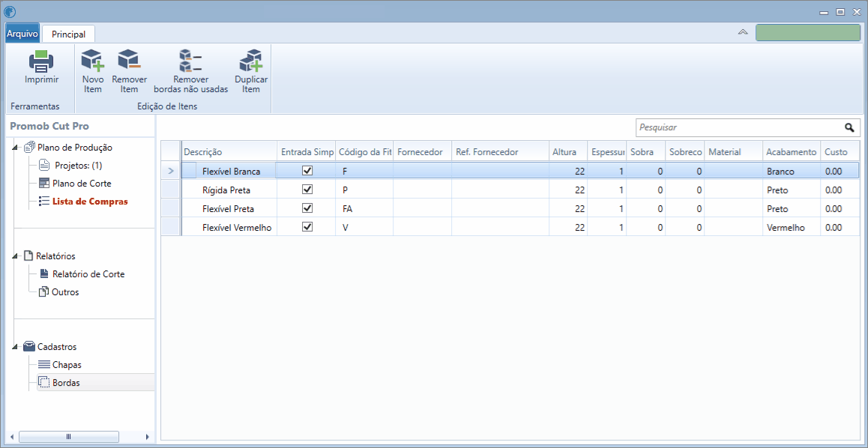The image size is (868, 448).
Task: Sort by the Ref. Fornecedor column header
Action: pos(501,151)
